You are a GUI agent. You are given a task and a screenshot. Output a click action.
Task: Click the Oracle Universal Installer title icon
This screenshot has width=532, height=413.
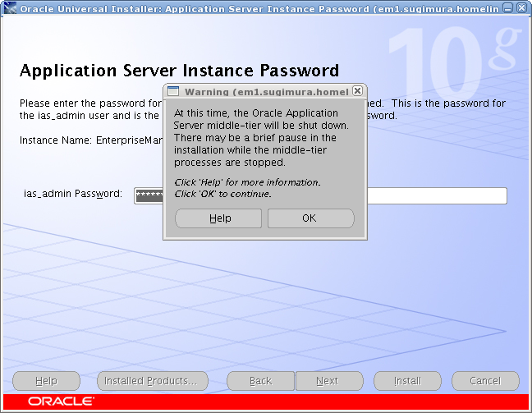[10, 8]
